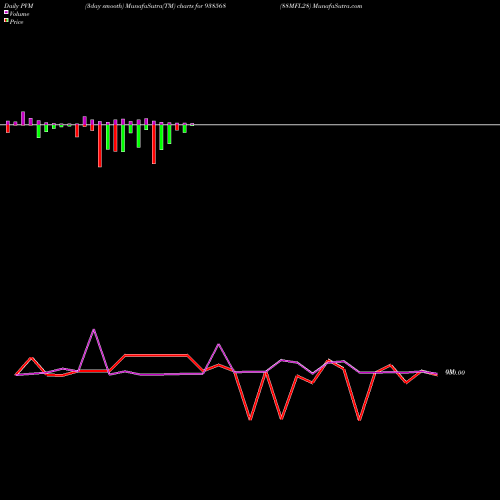Image resolution: width=500 pixels, height=500 pixels.
Task: Select the 'Price' legend label
Action: coord(16,22)
